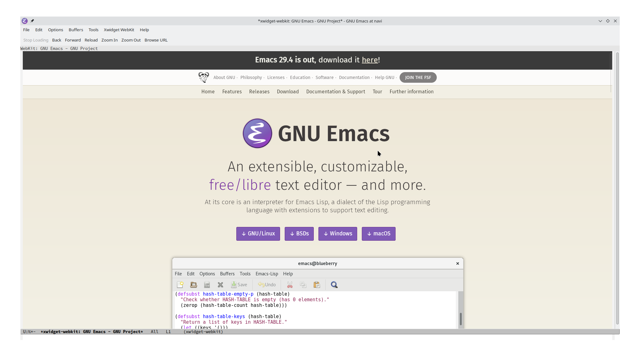Screen dimensions: 640x364
Task: Click the 'U:%*-' status in mode line
Action: (x=29, y=332)
